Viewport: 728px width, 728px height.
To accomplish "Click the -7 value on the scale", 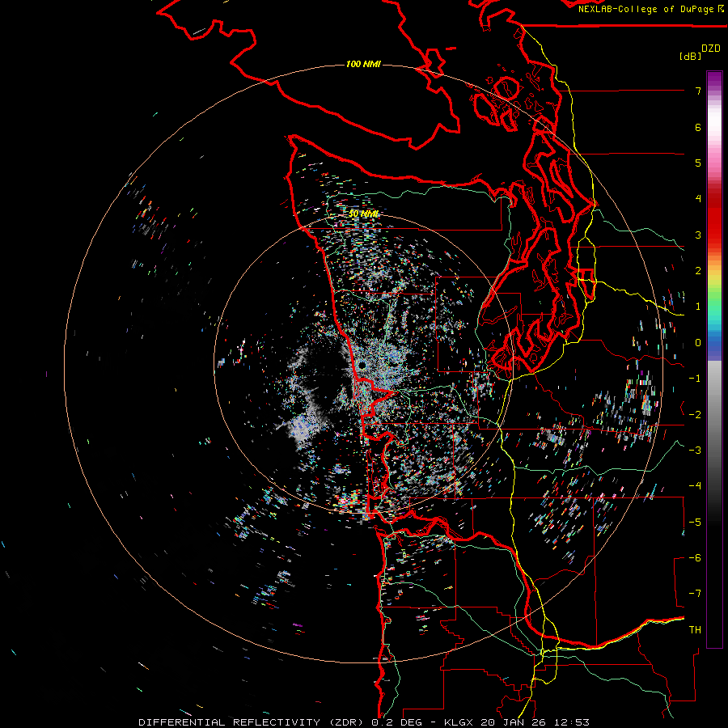I will point(695,594).
